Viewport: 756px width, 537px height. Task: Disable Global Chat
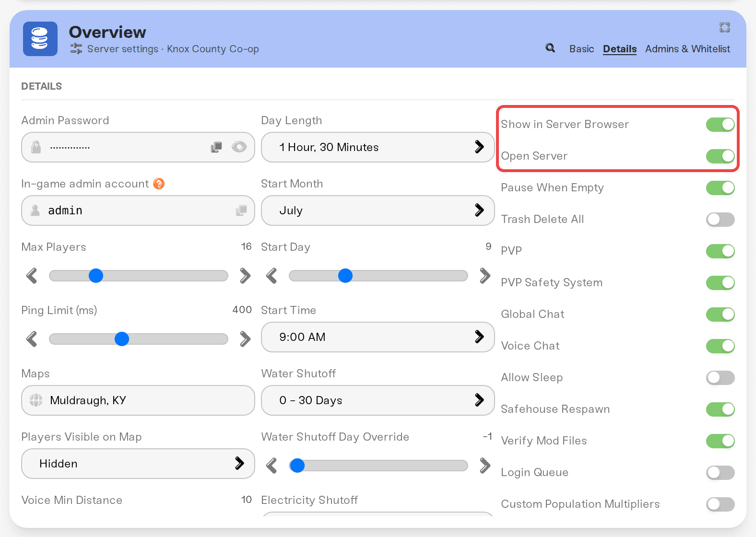click(720, 315)
